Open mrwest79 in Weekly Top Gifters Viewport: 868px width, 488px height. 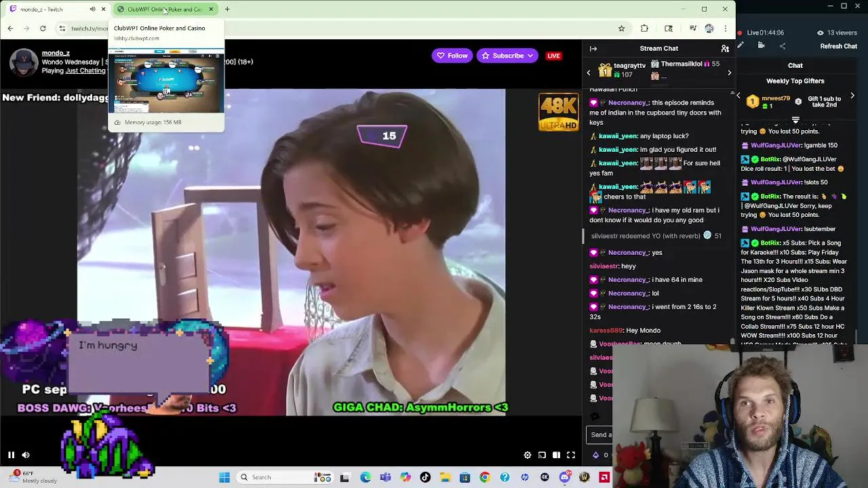click(775, 98)
